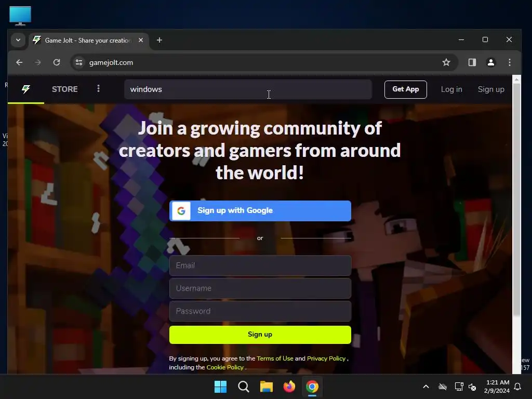The width and height of the screenshot is (532, 399).
Task: Open a new tab with plus button
Action: (159, 40)
